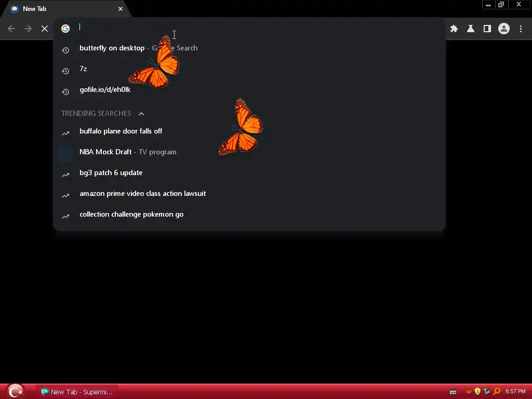Go forward with the forward arrow
The image size is (532, 399).
[x=28, y=29]
